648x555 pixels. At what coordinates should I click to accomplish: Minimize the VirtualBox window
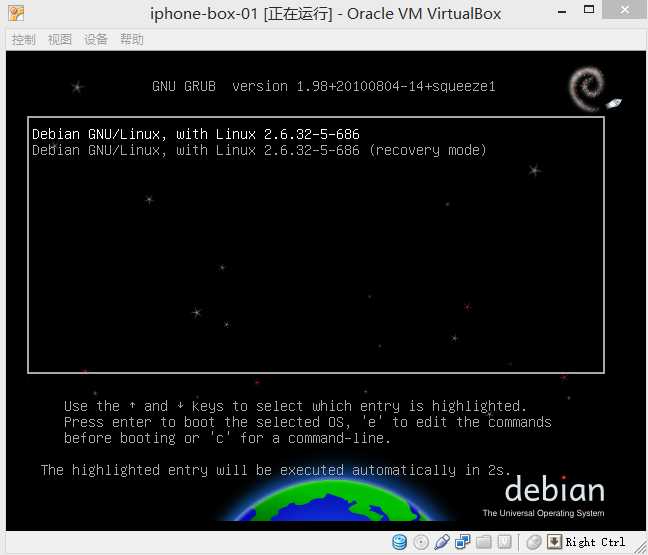click(x=562, y=11)
